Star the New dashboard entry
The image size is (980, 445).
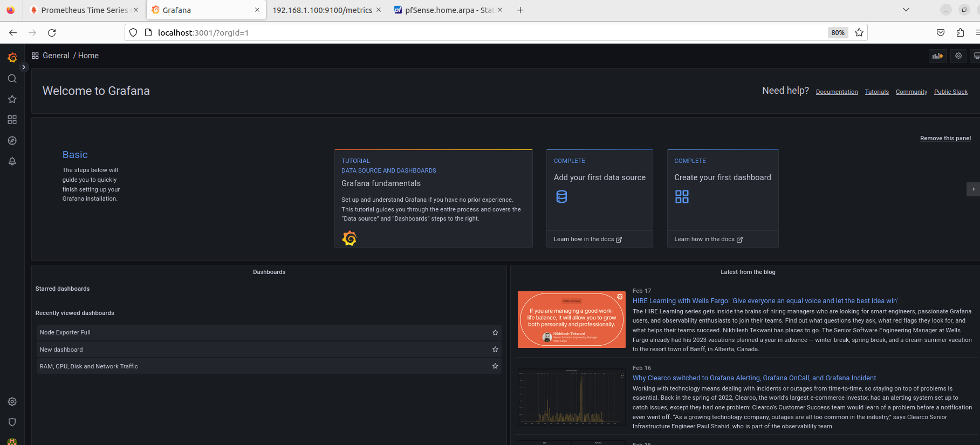point(495,350)
